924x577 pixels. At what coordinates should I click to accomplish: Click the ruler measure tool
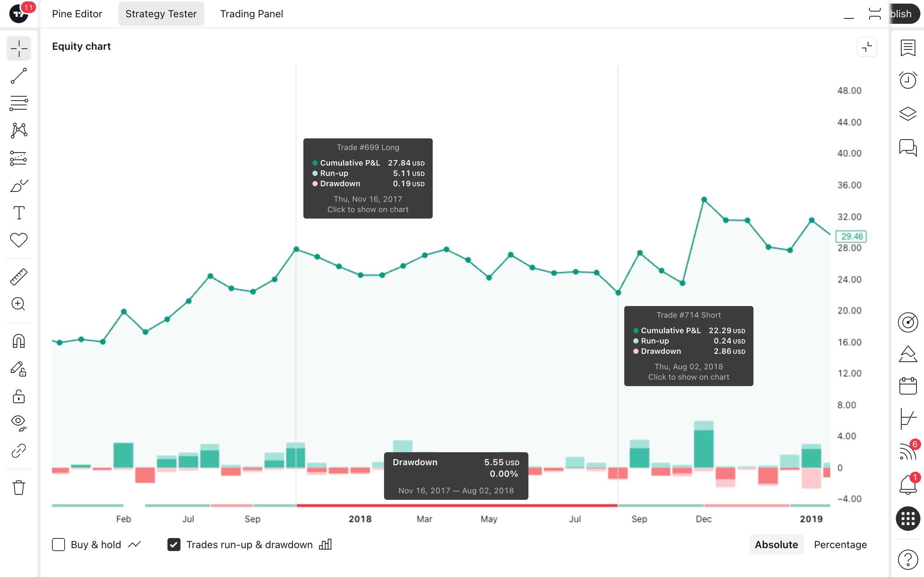click(19, 277)
